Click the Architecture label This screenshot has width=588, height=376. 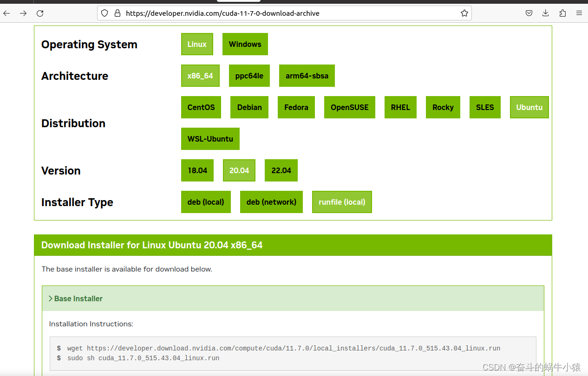[x=75, y=76]
